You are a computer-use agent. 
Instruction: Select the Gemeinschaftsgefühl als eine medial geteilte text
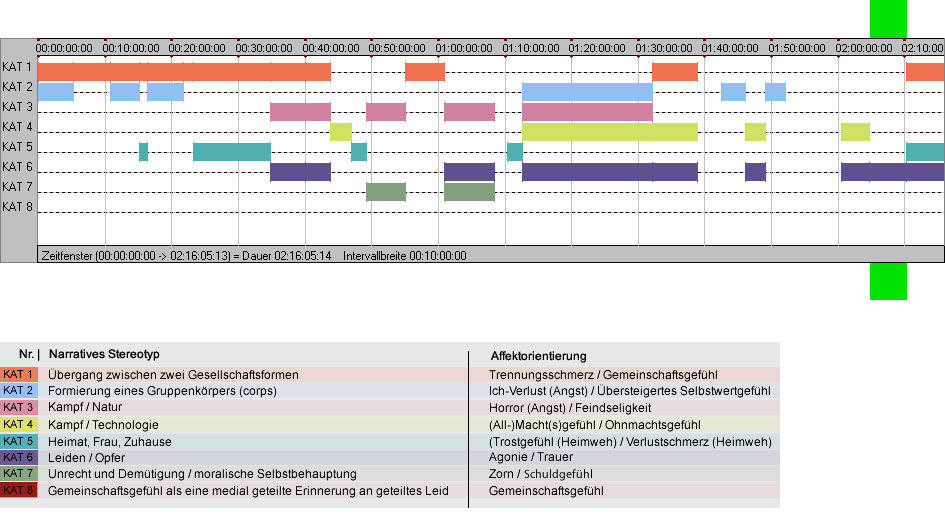(248, 491)
